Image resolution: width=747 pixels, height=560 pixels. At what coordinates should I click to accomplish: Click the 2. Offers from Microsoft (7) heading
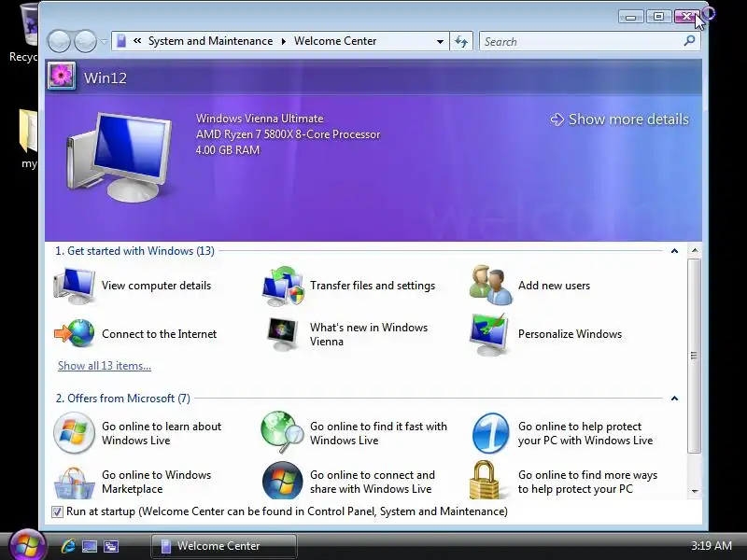[x=123, y=399]
